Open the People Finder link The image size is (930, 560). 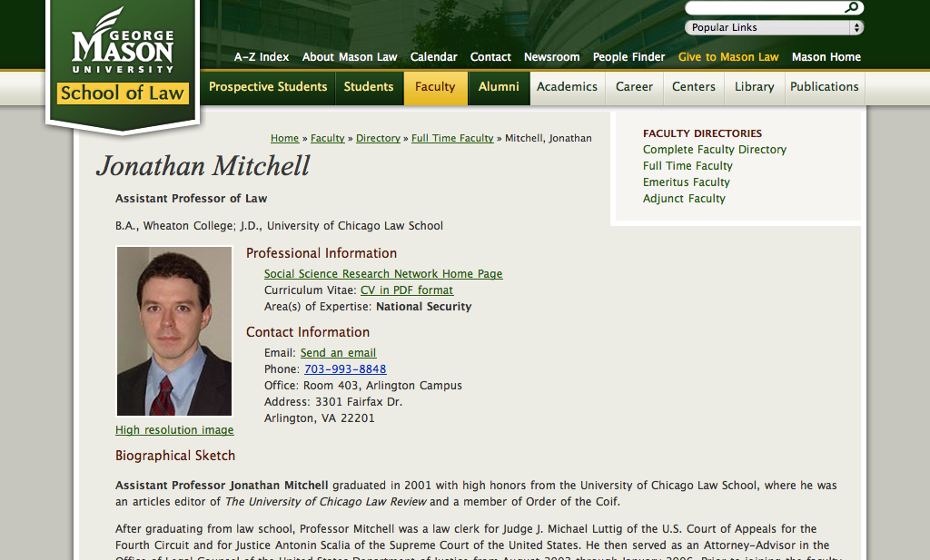pos(628,57)
